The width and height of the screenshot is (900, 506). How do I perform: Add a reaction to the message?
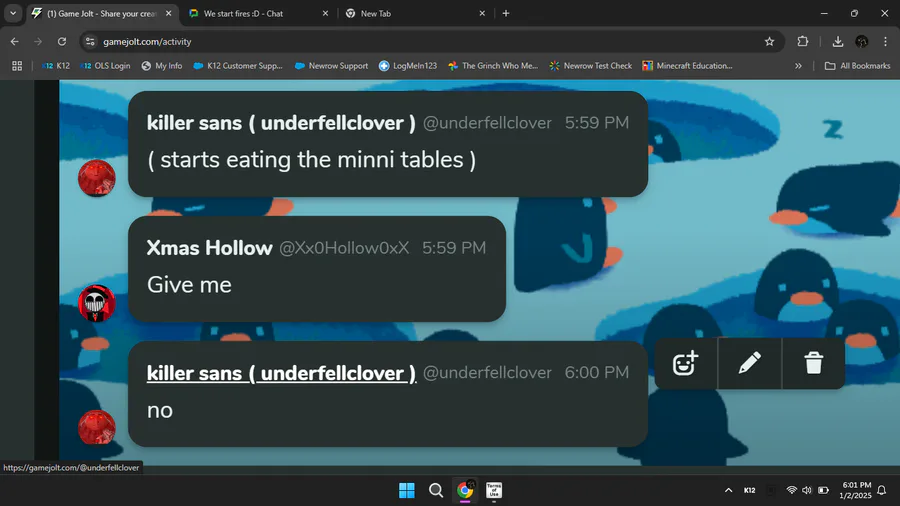click(x=685, y=364)
